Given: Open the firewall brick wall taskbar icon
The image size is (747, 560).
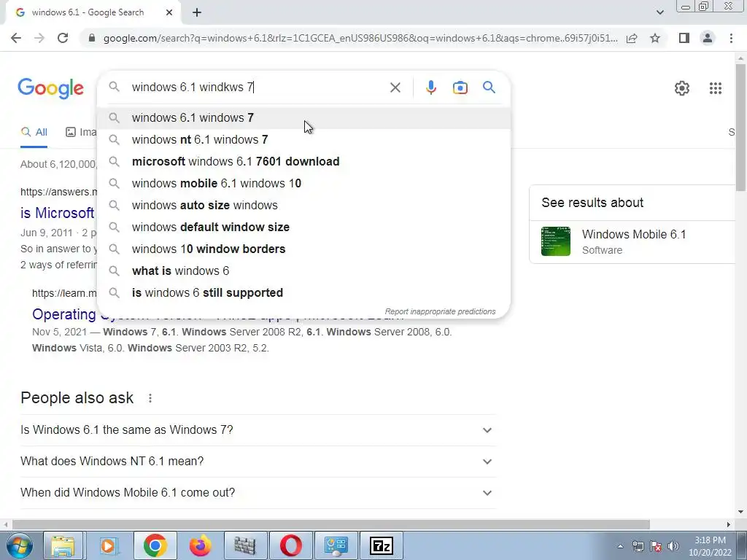Looking at the screenshot, I should pyautogui.click(x=245, y=545).
